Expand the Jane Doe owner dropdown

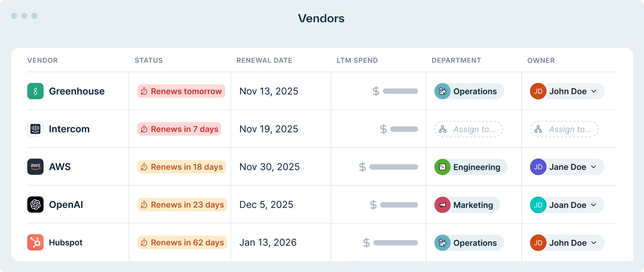pyautogui.click(x=594, y=167)
